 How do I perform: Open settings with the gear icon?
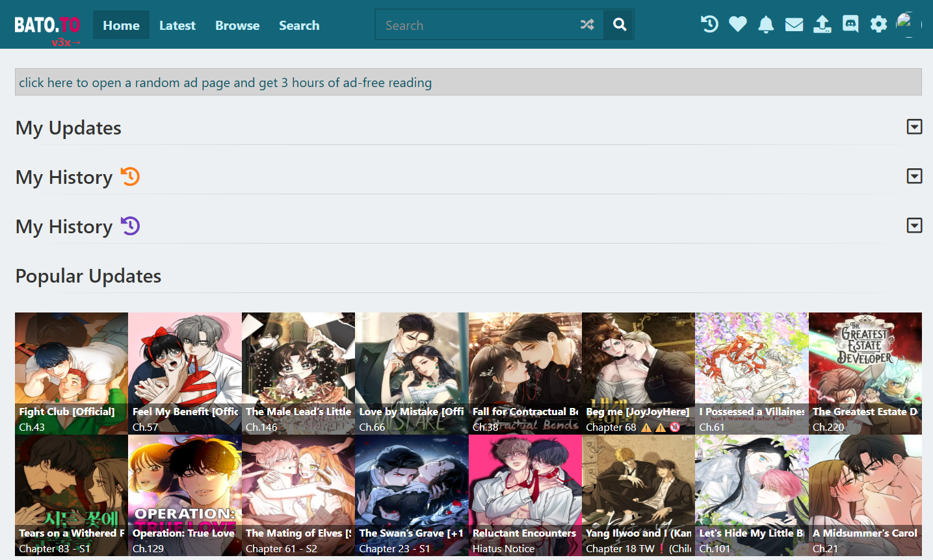pos(878,25)
